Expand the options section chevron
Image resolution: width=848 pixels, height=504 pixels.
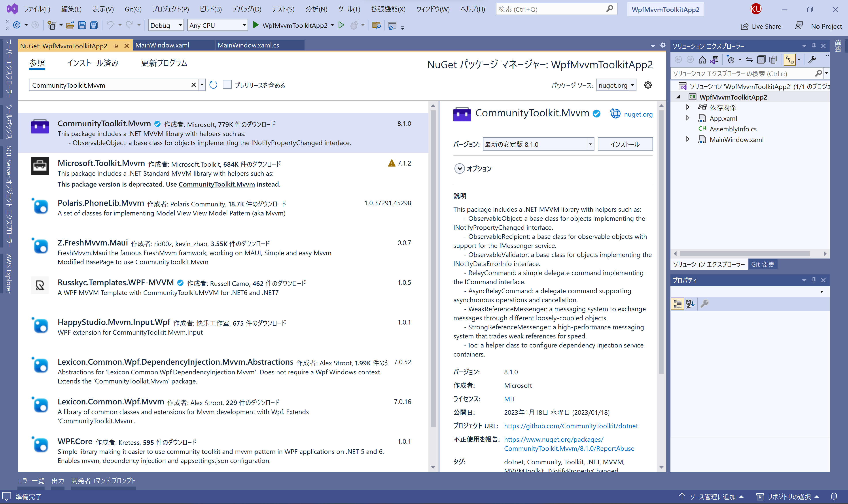[x=459, y=168]
